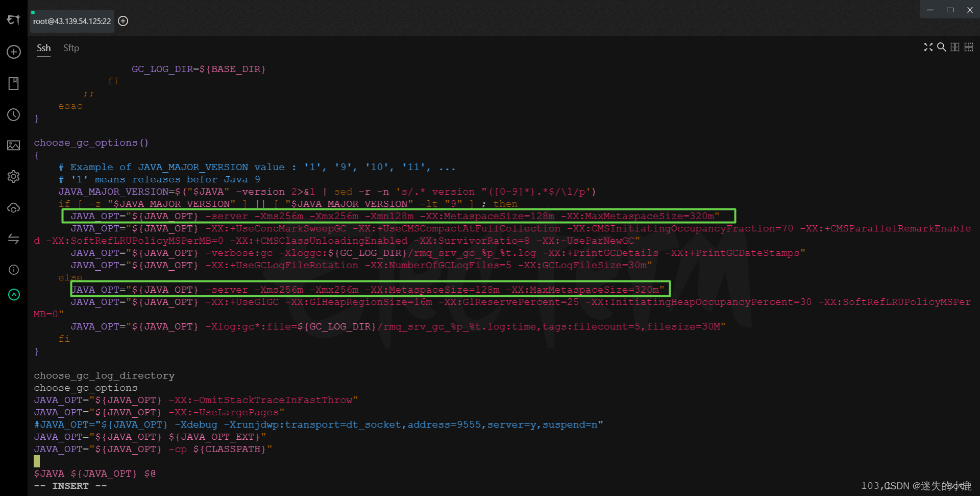The height and width of the screenshot is (496, 980).
Task: Click the '-- INSERT --' vim mode indicator
Action: 70,486
